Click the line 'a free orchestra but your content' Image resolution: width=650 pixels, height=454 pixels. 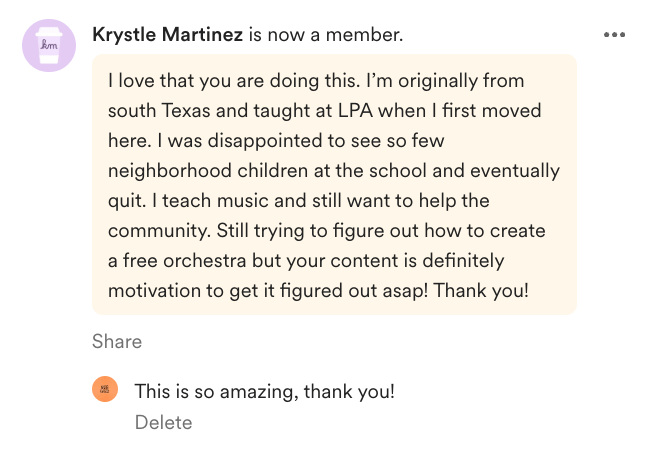click(x=255, y=261)
